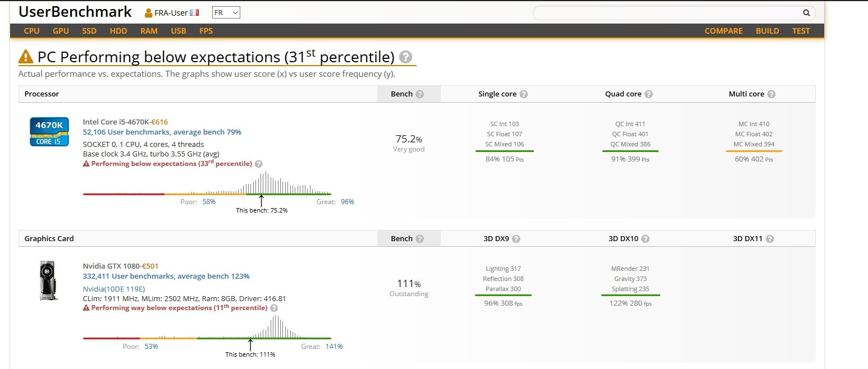Open the SSD menu

pos(89,31)
